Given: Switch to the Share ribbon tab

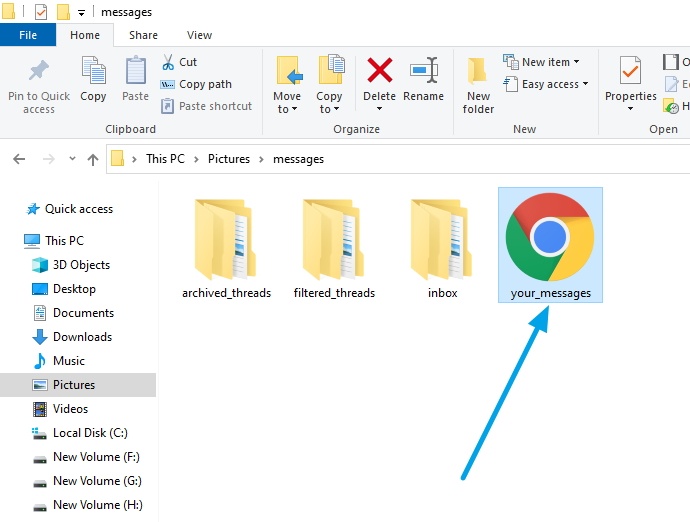Looking at the screenshot, I should (143, 35).
